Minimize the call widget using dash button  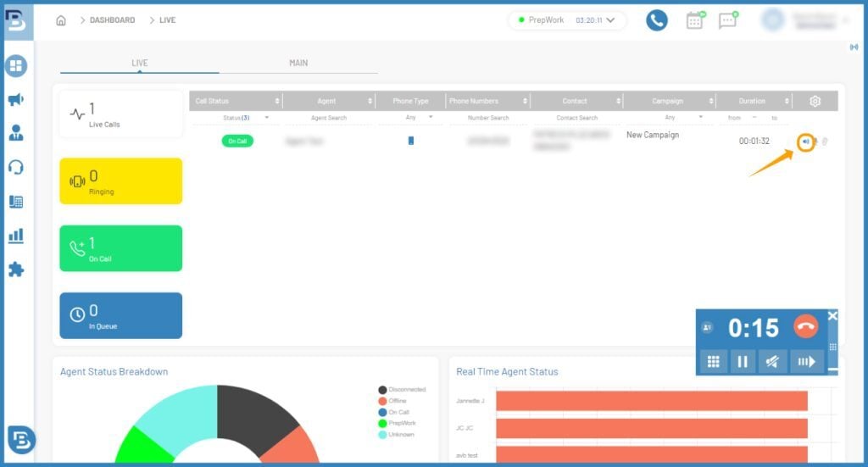[832, 369]
